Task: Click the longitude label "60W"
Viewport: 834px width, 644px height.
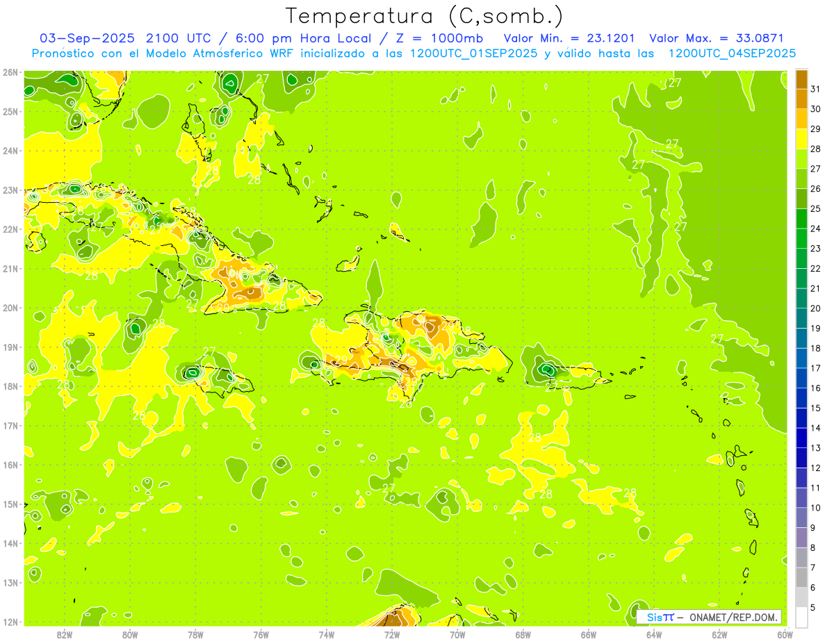Action: (x=785, y=634)
